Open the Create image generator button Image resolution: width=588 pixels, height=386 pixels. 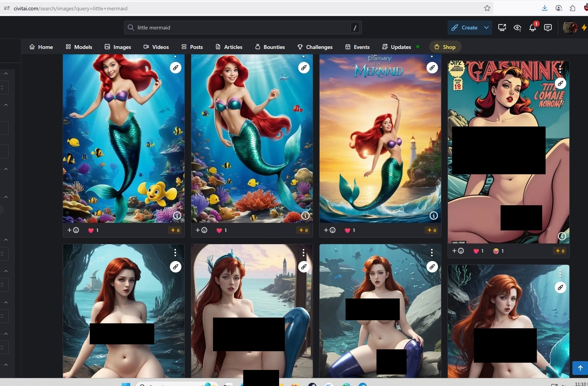465,28
